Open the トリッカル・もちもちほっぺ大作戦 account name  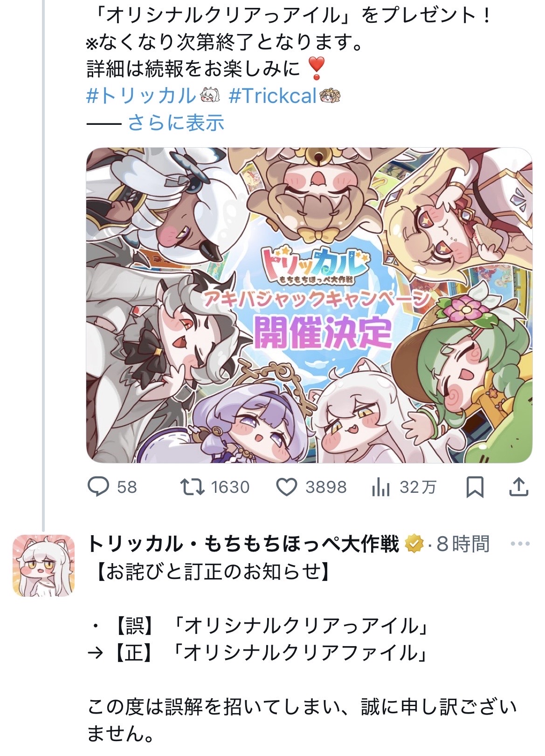[x=243, y=544]
